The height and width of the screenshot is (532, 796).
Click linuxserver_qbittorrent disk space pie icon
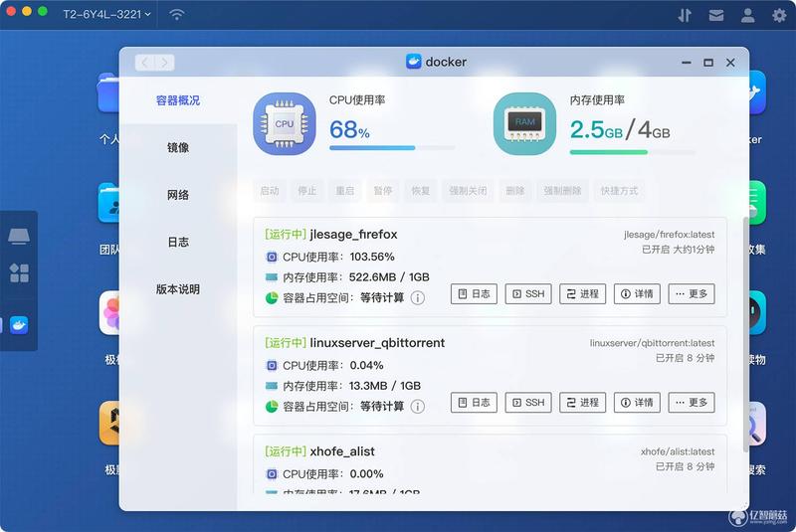(x=272, y=407)
